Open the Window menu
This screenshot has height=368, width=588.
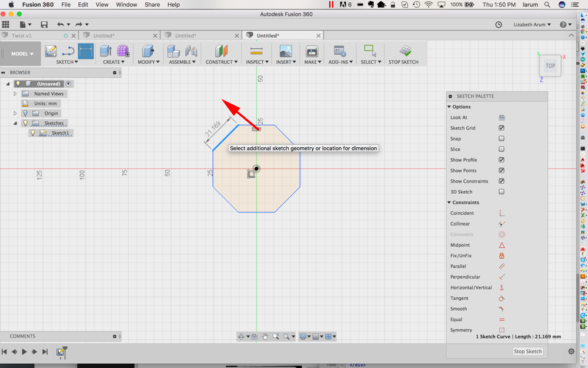pos(126,5)
